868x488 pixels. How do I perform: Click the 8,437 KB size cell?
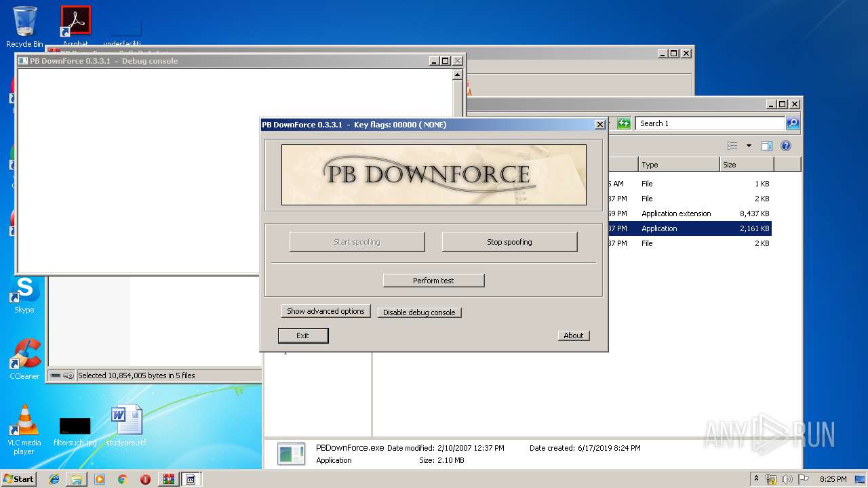pos(754,213)
